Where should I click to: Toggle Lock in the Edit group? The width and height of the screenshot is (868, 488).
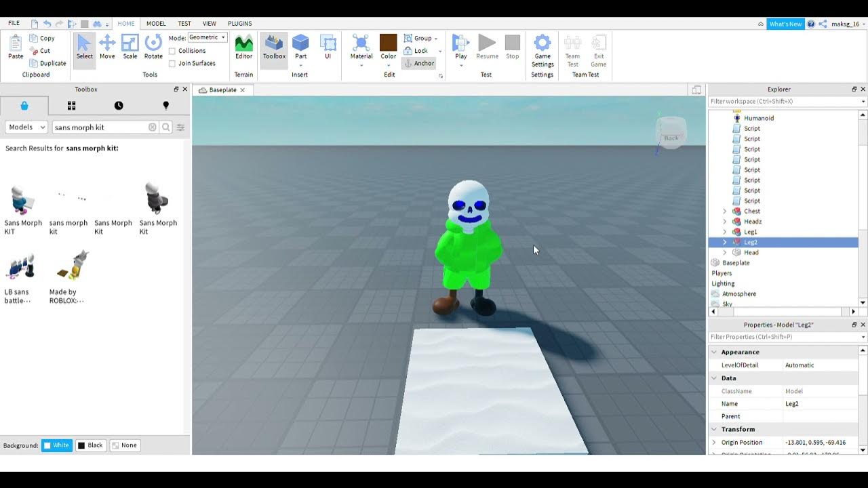[x=416, y=51]
